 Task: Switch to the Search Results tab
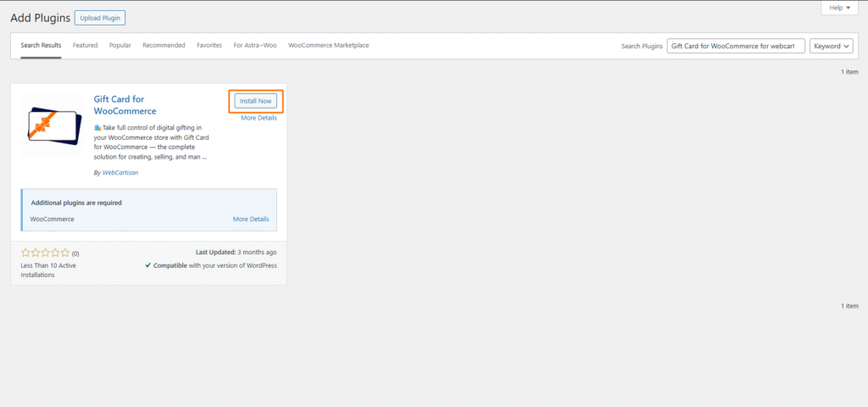click(x=41, y=45)
